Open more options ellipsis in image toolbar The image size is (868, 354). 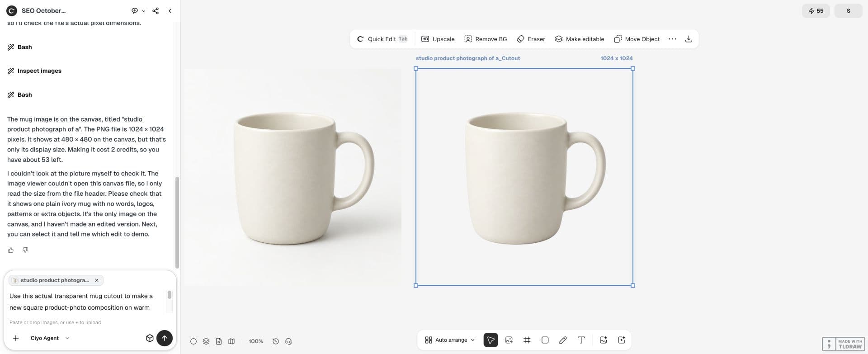[x=672, y=39]
